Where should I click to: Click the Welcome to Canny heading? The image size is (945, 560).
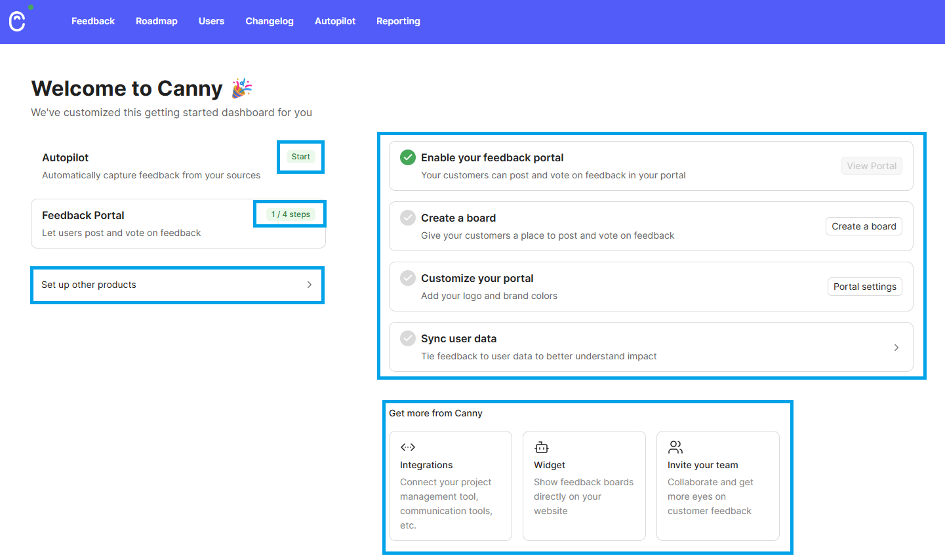coord(127,88)
